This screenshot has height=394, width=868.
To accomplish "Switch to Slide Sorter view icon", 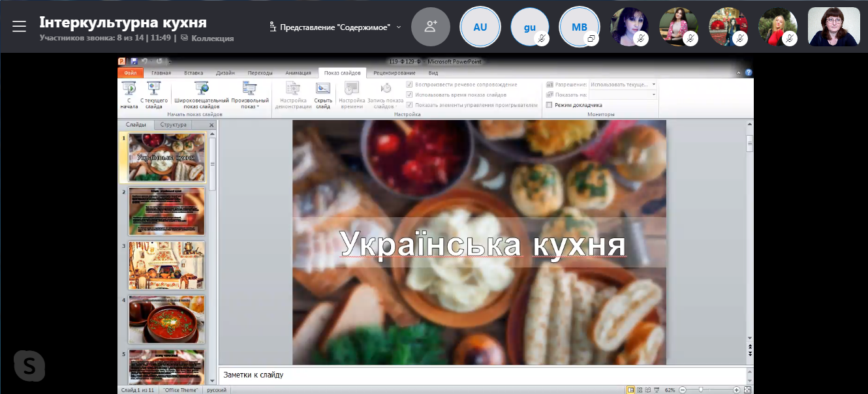I will tap(640, 389).
